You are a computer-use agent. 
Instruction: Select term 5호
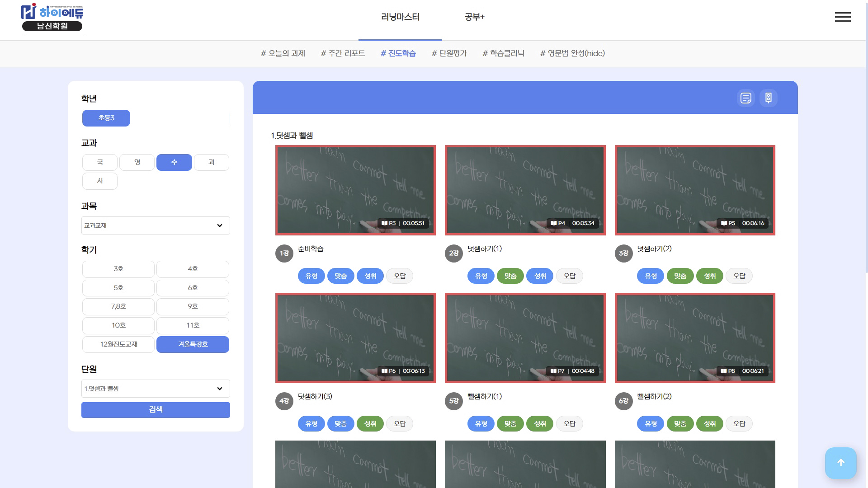click(x=118, y=288)
